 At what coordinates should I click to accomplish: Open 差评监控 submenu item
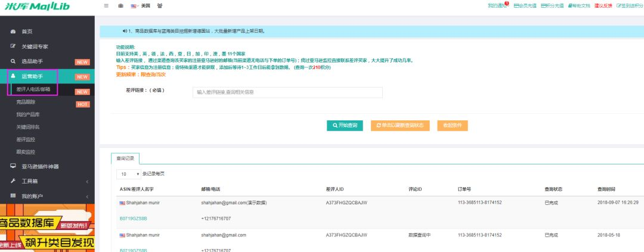coord(26,139)
